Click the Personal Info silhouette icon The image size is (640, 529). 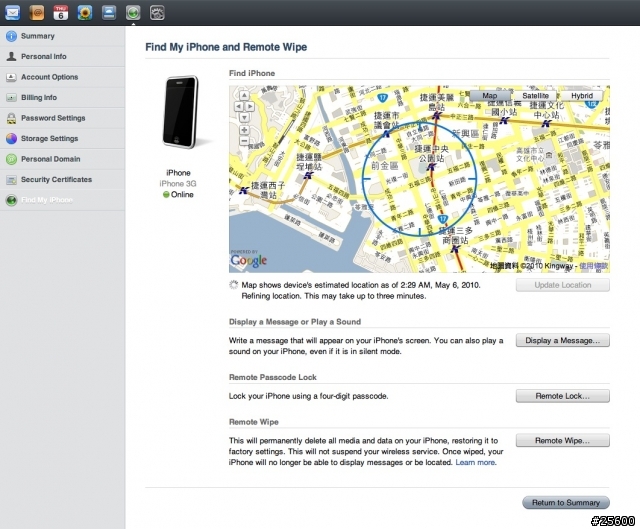pos(11,56)
